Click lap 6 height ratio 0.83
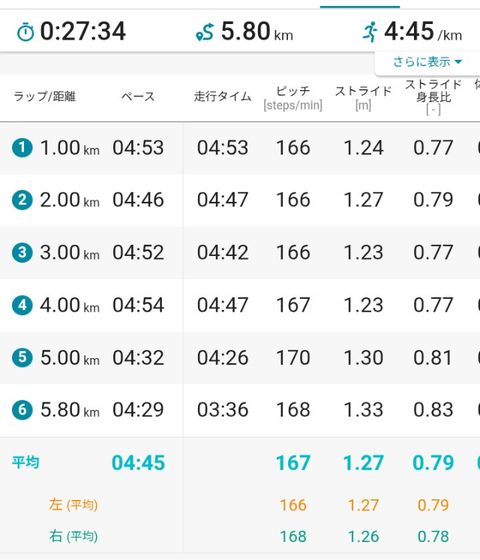Viewport: 480px width, 560px height. (x=433, y=410)
